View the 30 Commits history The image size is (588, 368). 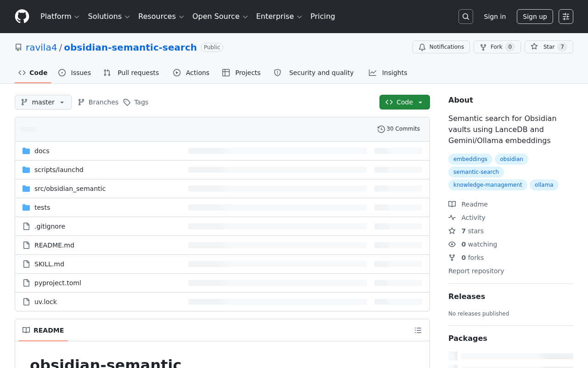click(399, 129)
